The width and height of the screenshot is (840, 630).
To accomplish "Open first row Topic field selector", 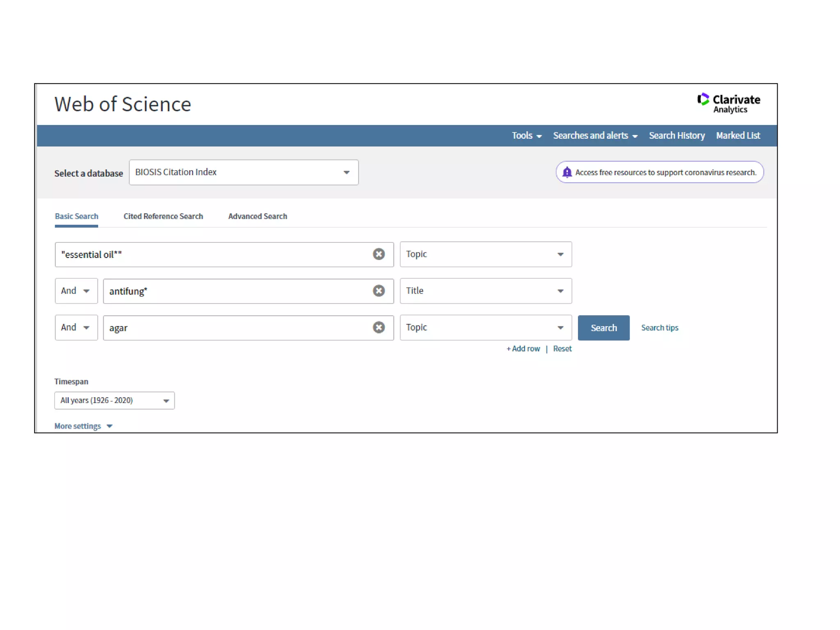I will click(x=486, y=254).
